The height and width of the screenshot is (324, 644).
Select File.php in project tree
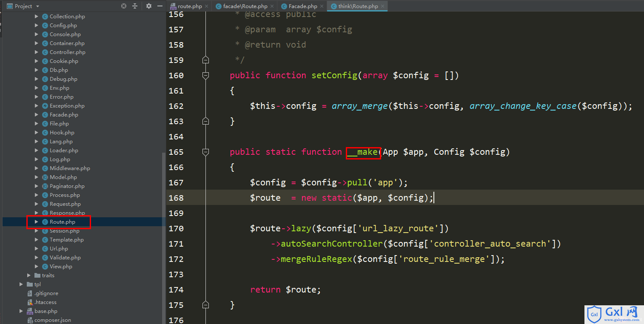(x=59, y=124)
